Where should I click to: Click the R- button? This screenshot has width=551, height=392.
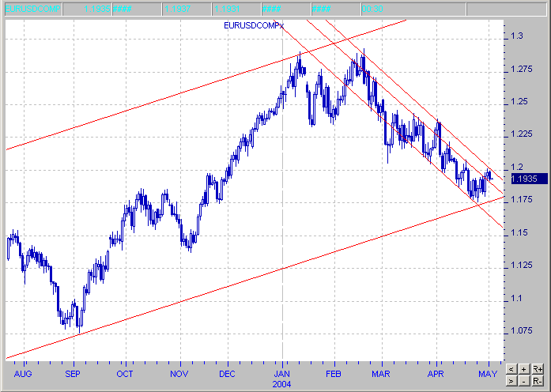tap(538, 381)
